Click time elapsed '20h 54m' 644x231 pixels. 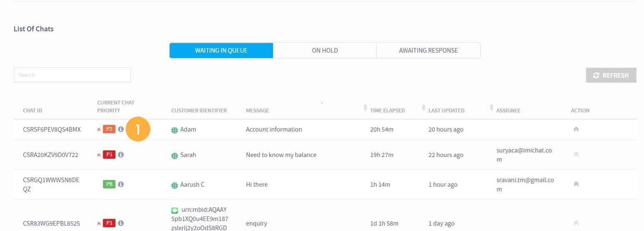(382, 129)
